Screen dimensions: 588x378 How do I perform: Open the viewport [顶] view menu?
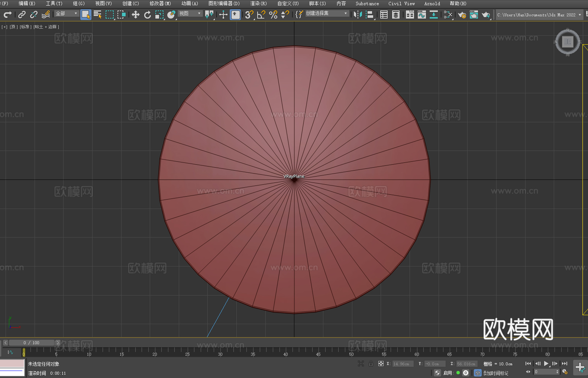pos(13,27)
